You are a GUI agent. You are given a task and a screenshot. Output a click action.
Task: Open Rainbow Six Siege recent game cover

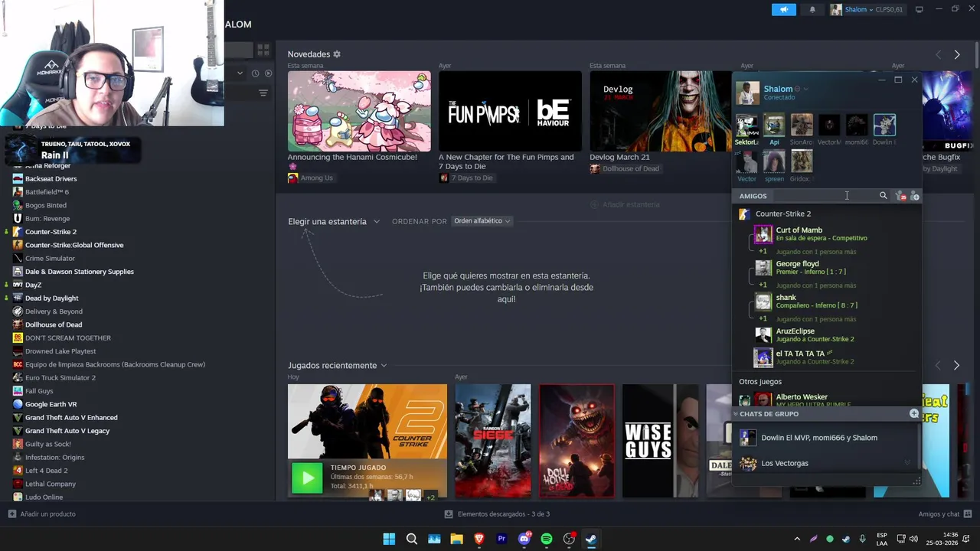[x=492, y=441]
